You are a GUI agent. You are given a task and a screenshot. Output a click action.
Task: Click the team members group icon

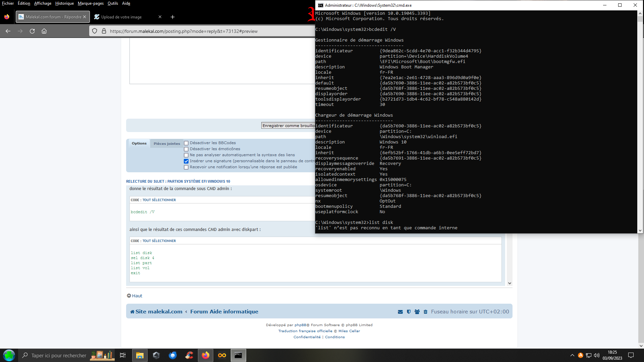417,312
